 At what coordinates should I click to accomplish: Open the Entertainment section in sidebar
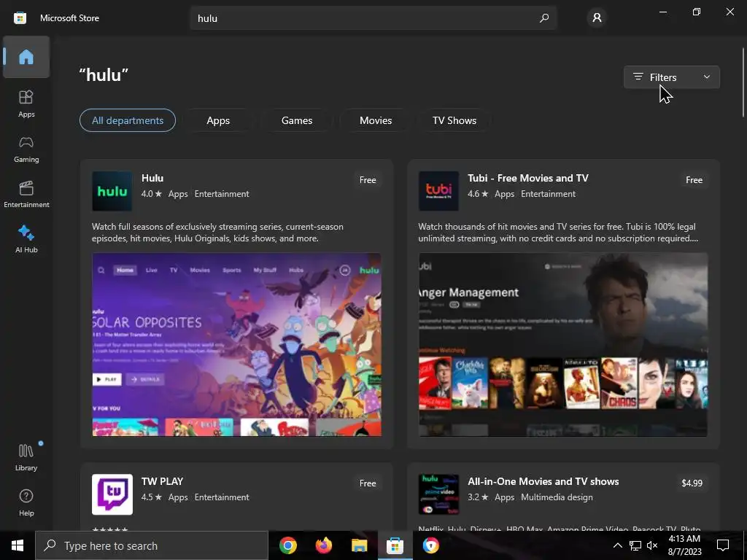[26, 194]
